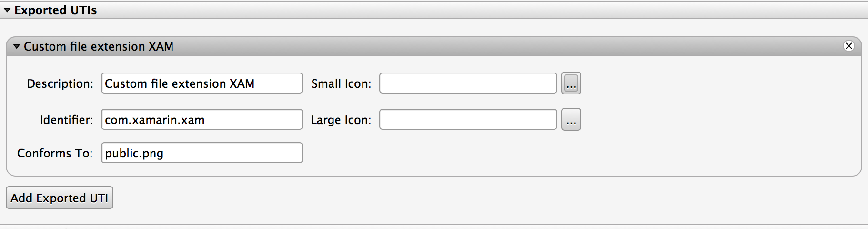Image resolution: width=868 pixels, height=229 pixels.
Task: Select the Custom file extension XAM panel title
Action: [x=99, y=46]
